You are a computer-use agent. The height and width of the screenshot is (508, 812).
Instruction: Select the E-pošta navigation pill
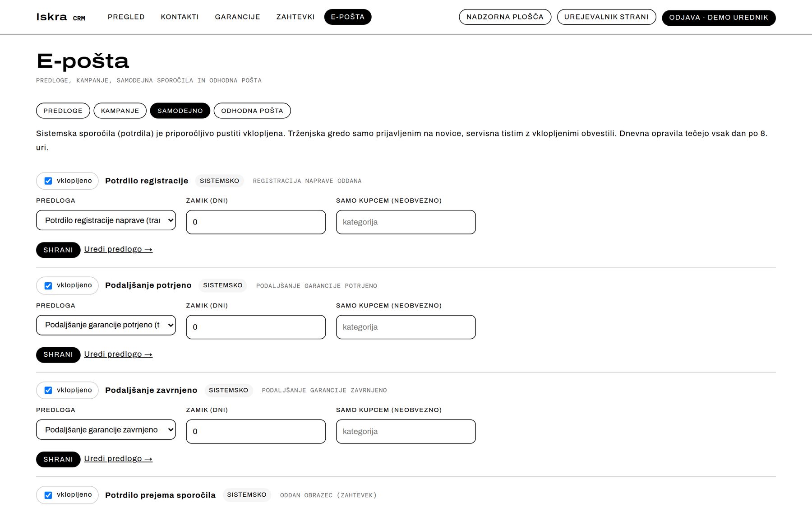(x=348, y=17)
